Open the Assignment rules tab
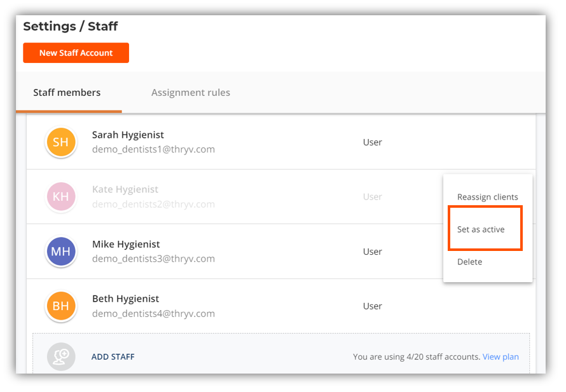 click(x=191, y=93)
